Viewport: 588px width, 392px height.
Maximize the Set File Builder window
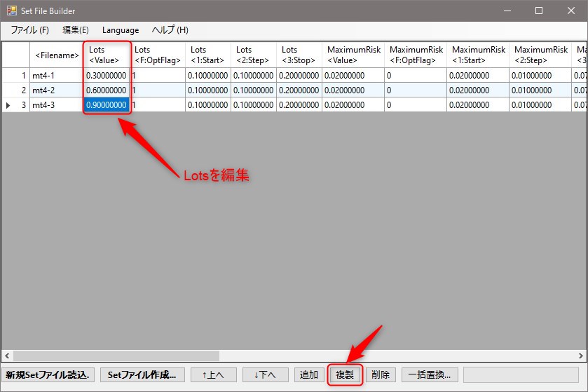click(539, 11)
